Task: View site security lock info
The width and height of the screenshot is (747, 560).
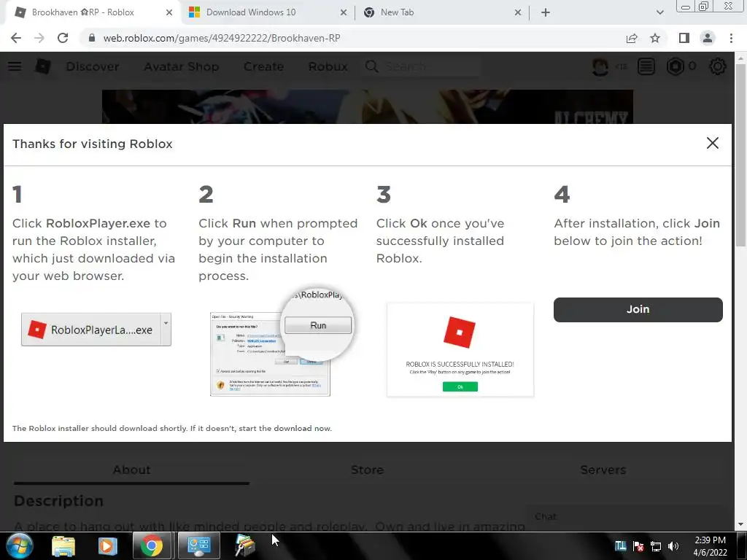Action: click(92, 38)
